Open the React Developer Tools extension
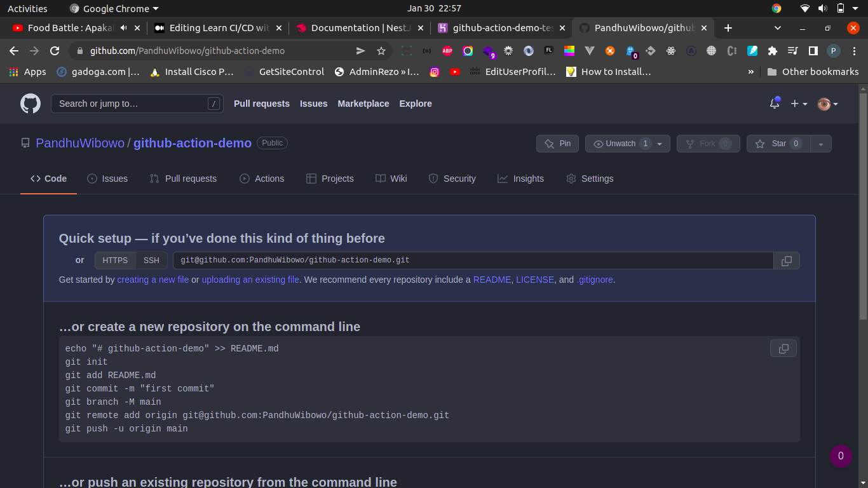868x488 pixels. tap(671, 51)
